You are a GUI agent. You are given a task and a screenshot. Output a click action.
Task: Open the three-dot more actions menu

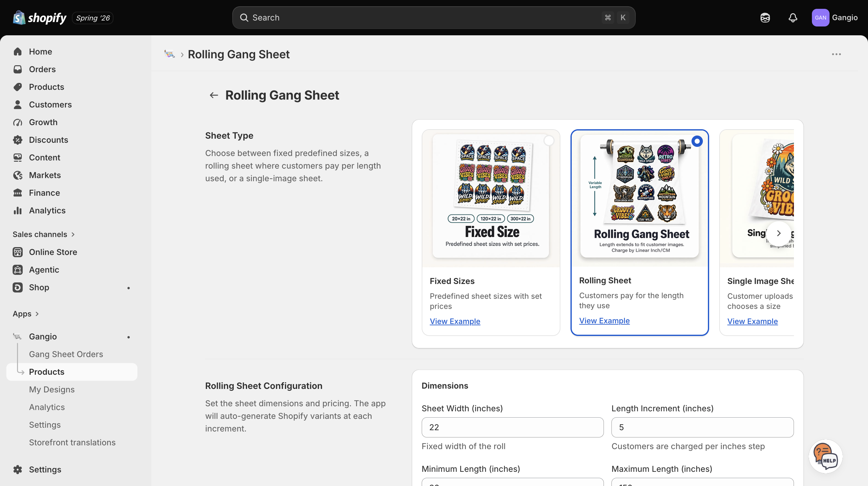pos(836,54)
